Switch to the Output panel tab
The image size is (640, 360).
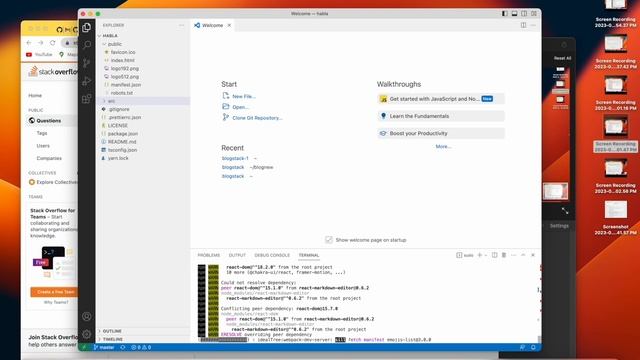[237, 255]
